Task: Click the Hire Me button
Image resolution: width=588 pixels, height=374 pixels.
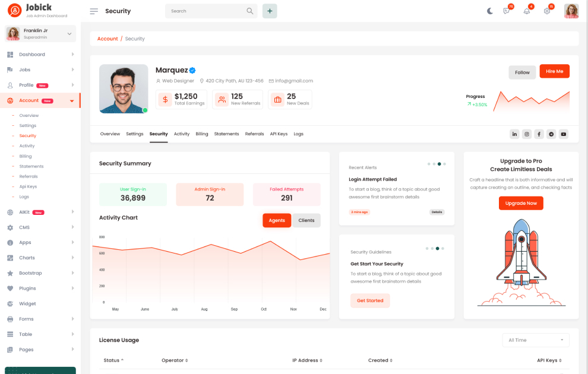Action: pyautogui.click(x=554, y=71)
